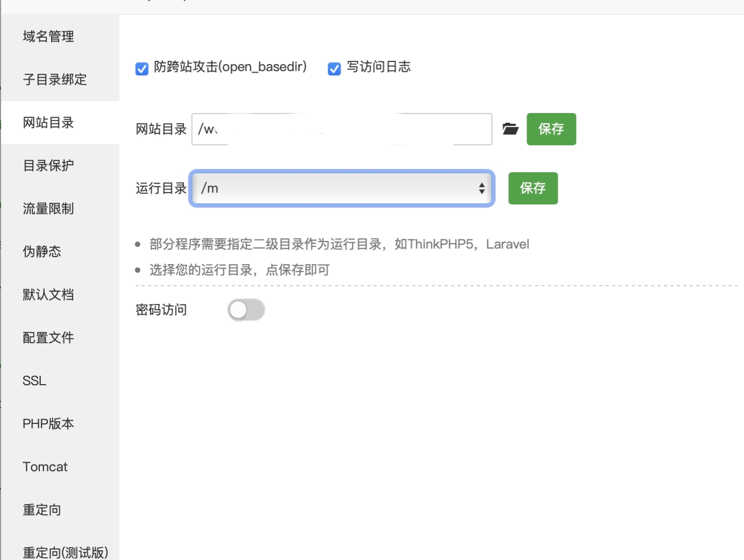Open the SSL configuration tab
The image size is (744, 560).
click(x=34, y=380)
